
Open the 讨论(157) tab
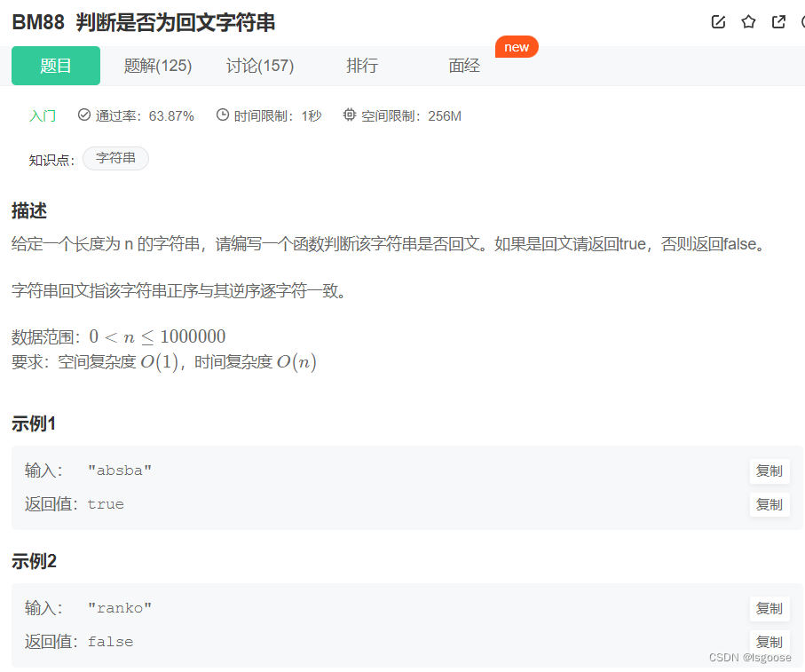(x=259, y=66)
